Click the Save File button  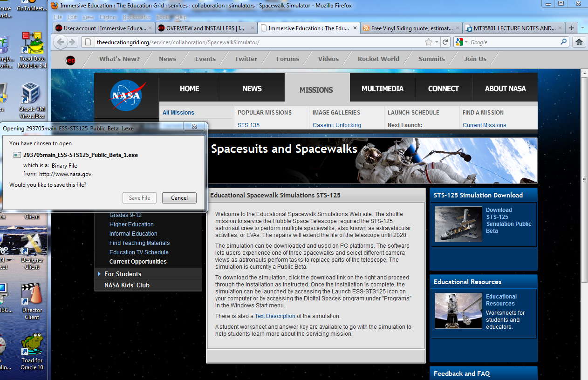pos(139,198)
